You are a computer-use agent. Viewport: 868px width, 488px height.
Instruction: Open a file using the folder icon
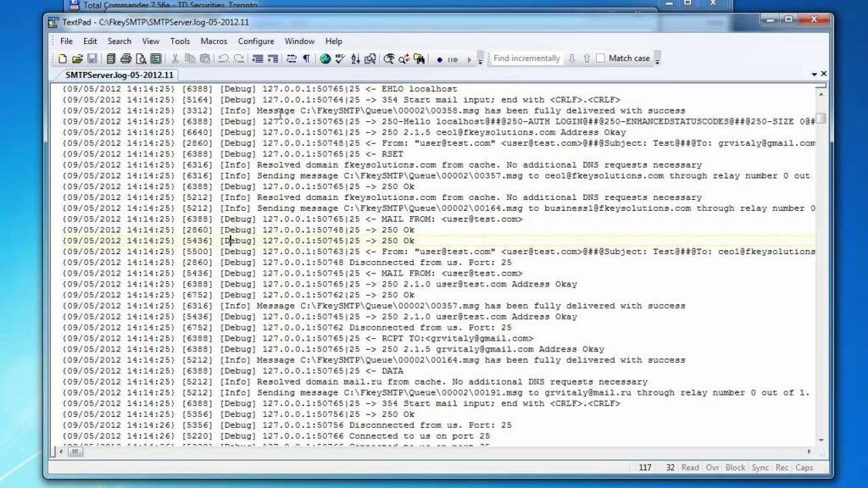(77, 58)
